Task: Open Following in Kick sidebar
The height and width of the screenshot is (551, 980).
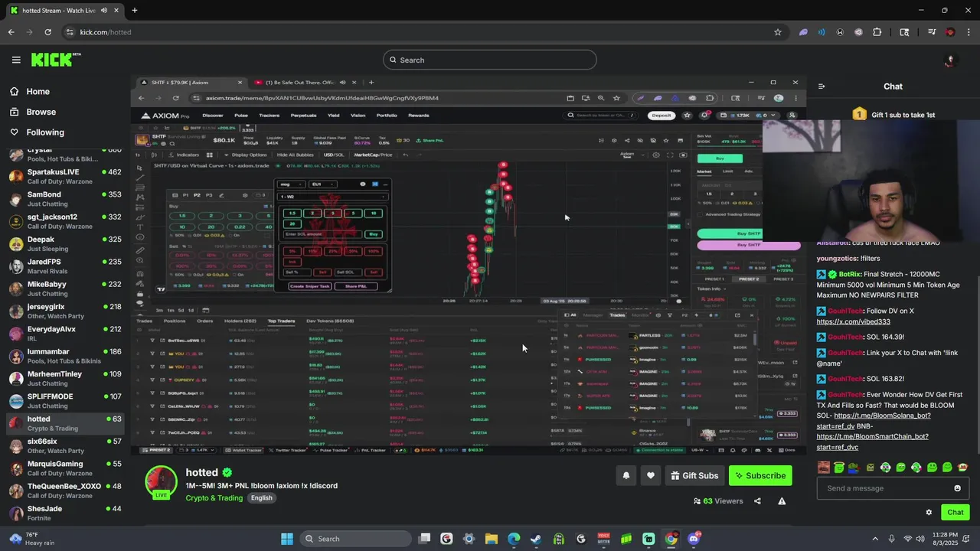Action: click(x=37, y=132)
